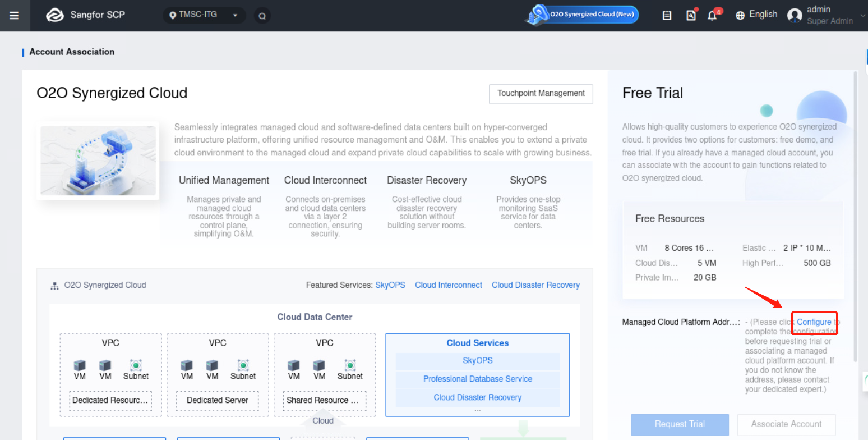Image resolution: width=868 pixels, height=440 pixels.
Task: Open the TMSC-ITG location dropdown
Action: [204, 15]
